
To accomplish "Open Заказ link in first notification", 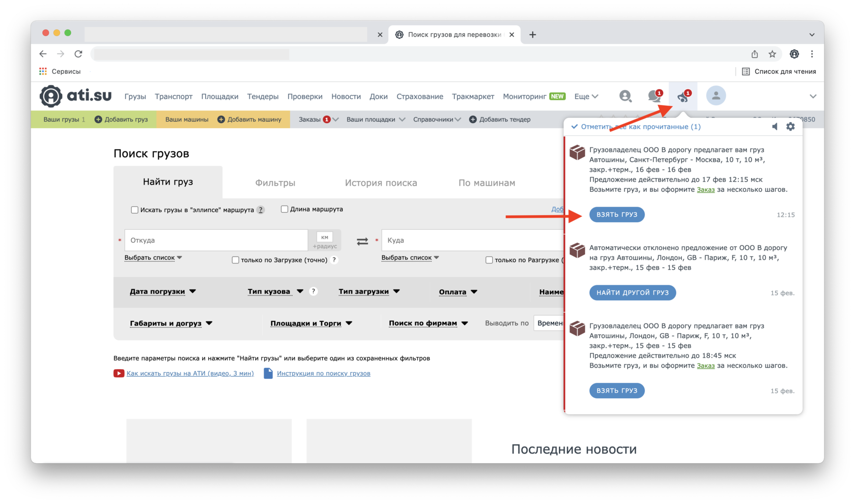I will coord(705,189).
